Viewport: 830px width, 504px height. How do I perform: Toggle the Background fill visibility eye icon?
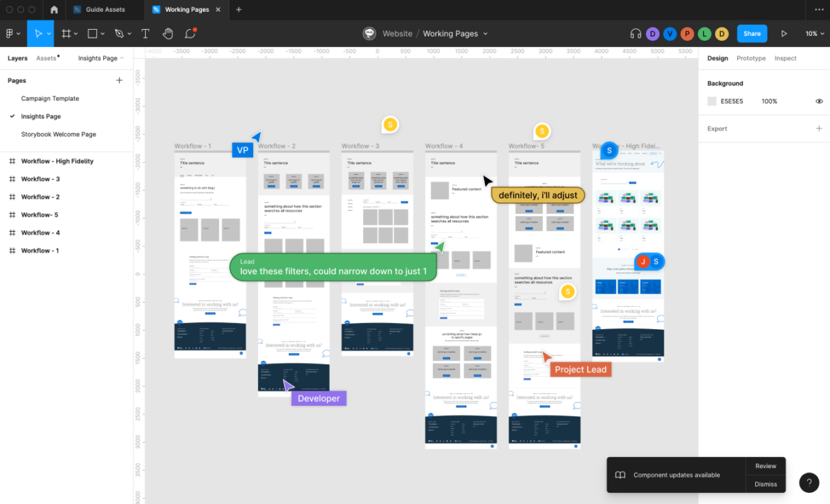click(819, 101)
